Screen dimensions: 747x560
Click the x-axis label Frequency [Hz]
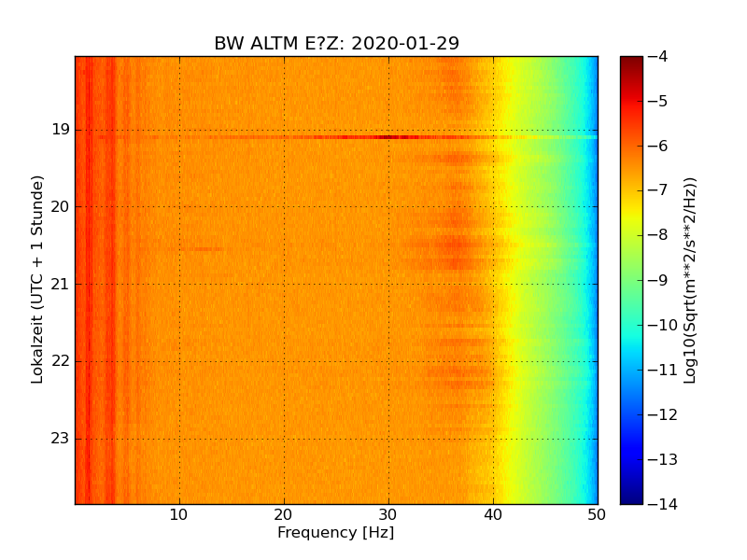tap(336, 532)
